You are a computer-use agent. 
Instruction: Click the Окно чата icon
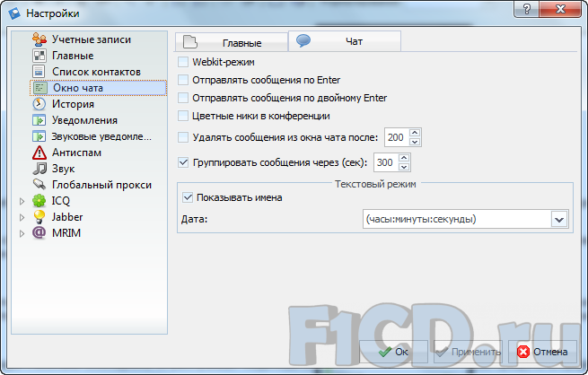(x=39, y=88)
